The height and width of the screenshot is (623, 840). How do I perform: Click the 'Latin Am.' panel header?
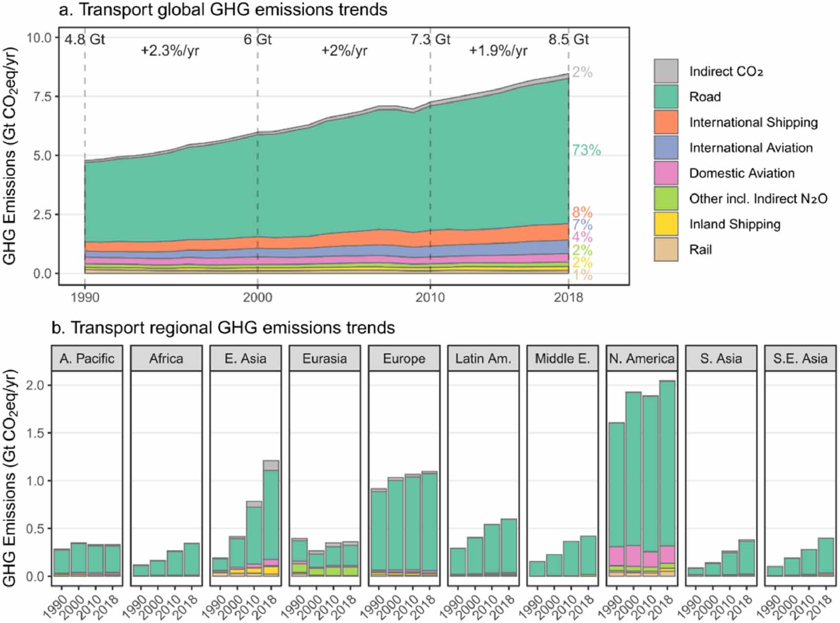[x=484, y=359]
